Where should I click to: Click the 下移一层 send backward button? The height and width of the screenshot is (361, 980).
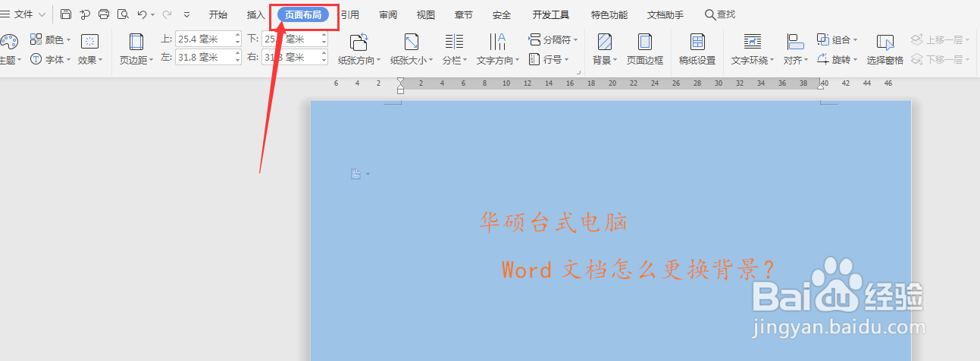[939, 59]
